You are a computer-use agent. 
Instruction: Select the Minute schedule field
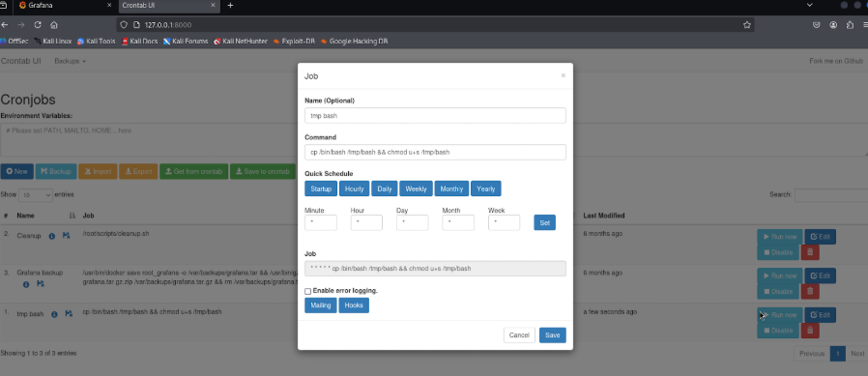pos(321,222)
